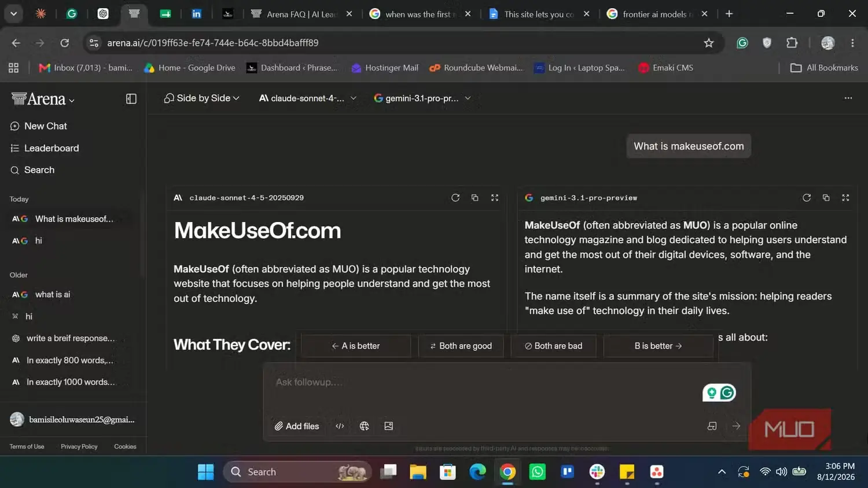Vote 'B is better'
Screen dimensions: 868x488
coord(659,346)
